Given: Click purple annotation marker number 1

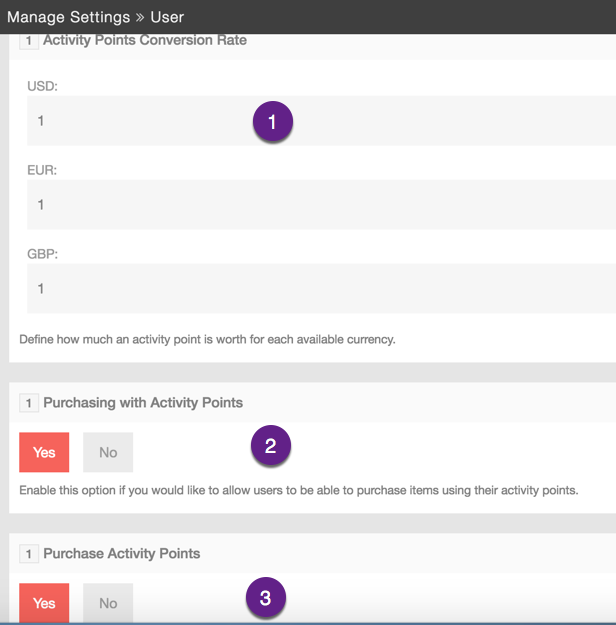Looking at the screenshot, I should [272, 123].
